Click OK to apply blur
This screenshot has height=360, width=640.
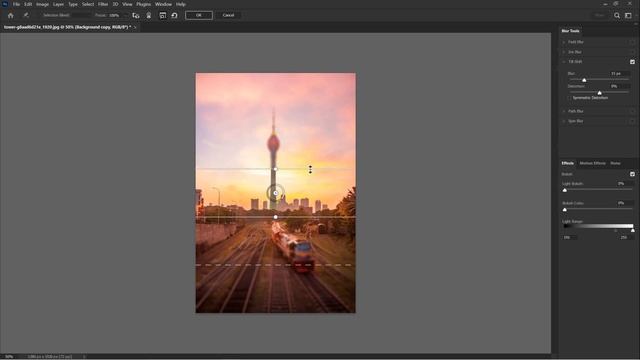[x=199, y=16]
